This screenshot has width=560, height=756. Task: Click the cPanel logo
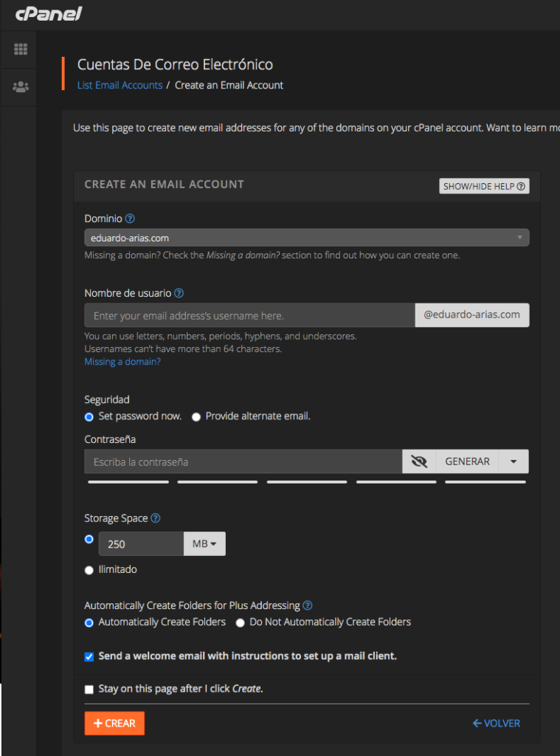pyautogui.click(x=49, y=13)
